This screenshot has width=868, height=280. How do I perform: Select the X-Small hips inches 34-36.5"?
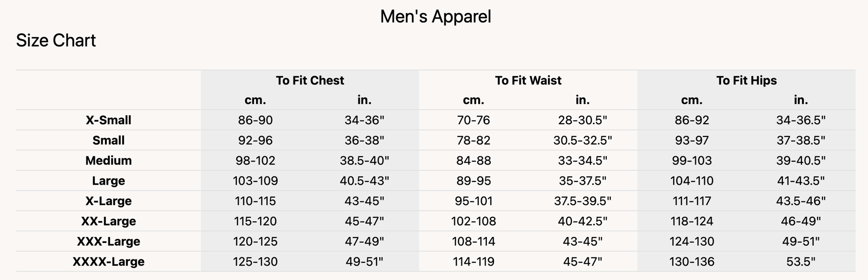pyautogui.click(x=801, y=120)
